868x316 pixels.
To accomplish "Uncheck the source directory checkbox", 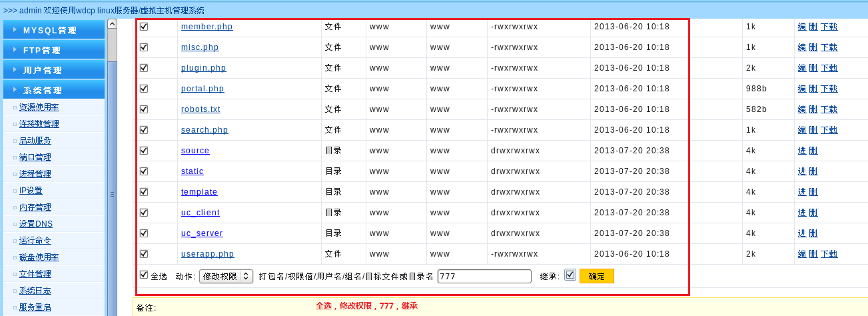I will pyautogui.click(x=144, y=150).
